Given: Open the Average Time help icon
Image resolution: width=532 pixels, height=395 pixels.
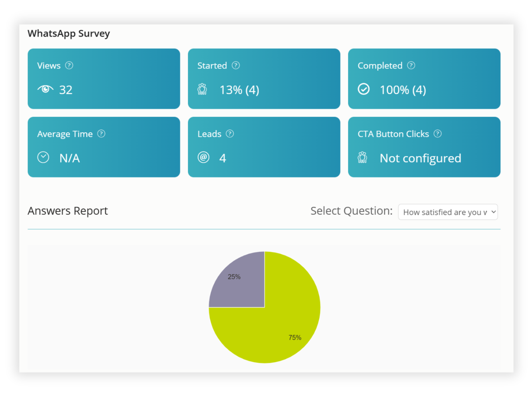Looking at the screenshot, I should click(x=102, y=134).
